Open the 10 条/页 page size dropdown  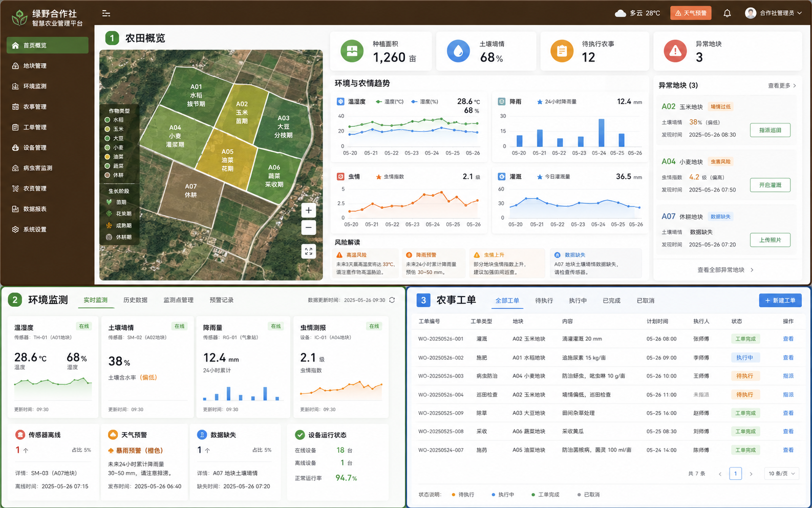(x=781, y=474)
